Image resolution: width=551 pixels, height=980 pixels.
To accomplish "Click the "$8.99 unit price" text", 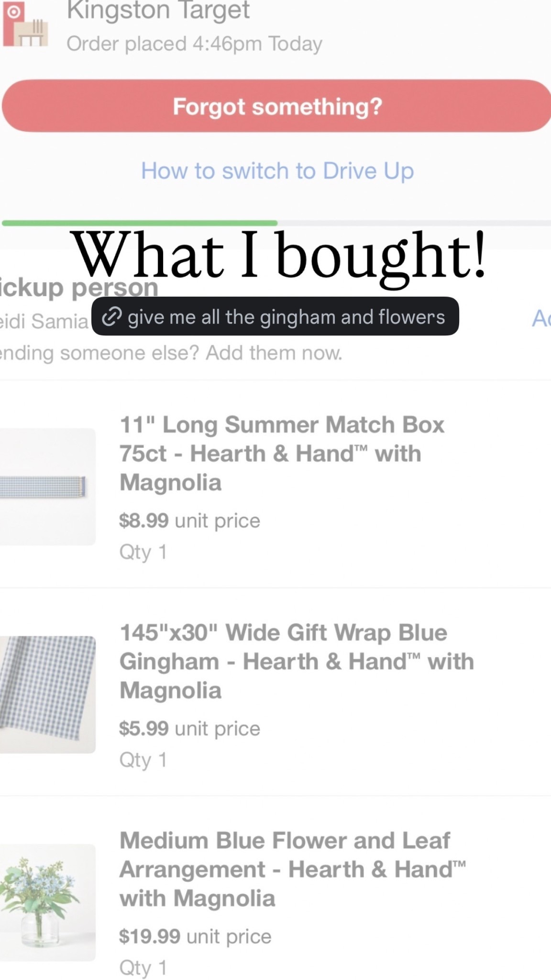I will [189, 520].
